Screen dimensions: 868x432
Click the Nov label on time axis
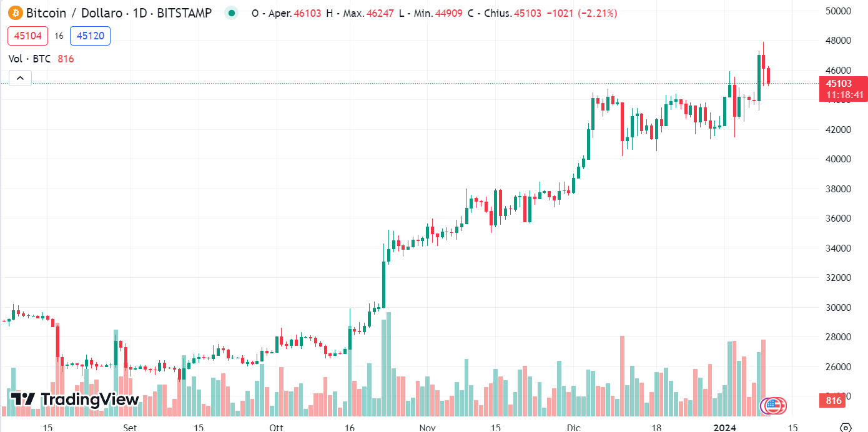point(427,428)
